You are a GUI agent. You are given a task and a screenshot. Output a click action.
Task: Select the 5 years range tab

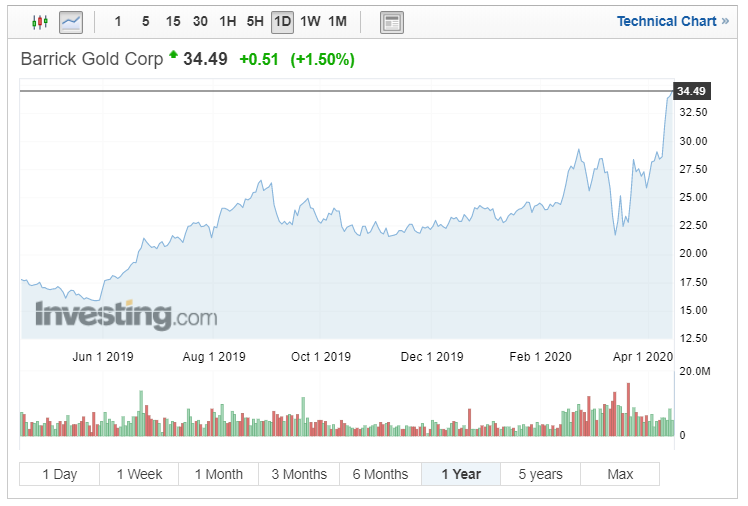point(540,474)
